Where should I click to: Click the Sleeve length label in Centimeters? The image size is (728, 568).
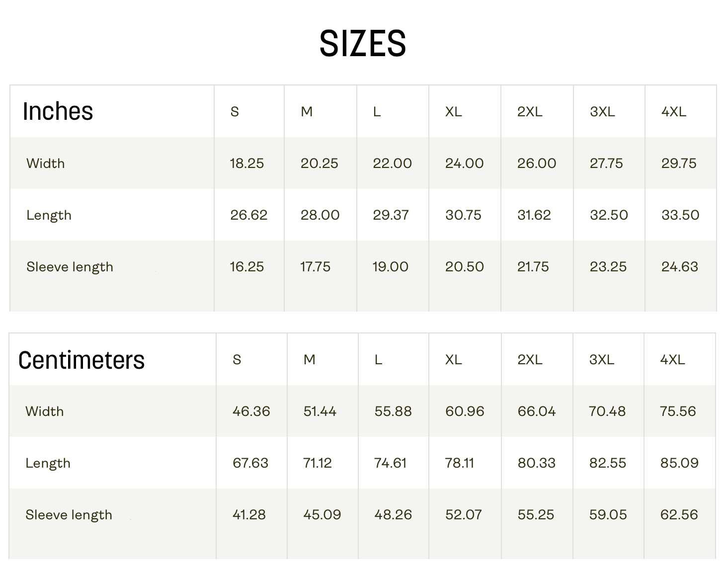click(x=69, y=515)
